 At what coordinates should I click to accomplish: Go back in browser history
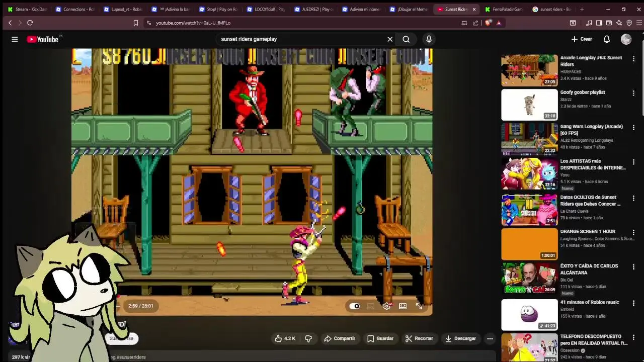(10, 23)
